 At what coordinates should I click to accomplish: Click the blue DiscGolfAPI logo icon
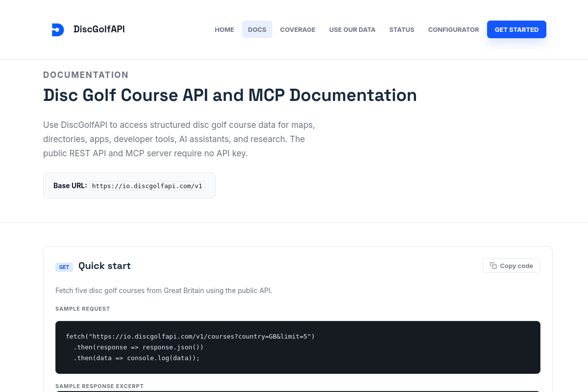pyautogui.click(x=58, y=29)
